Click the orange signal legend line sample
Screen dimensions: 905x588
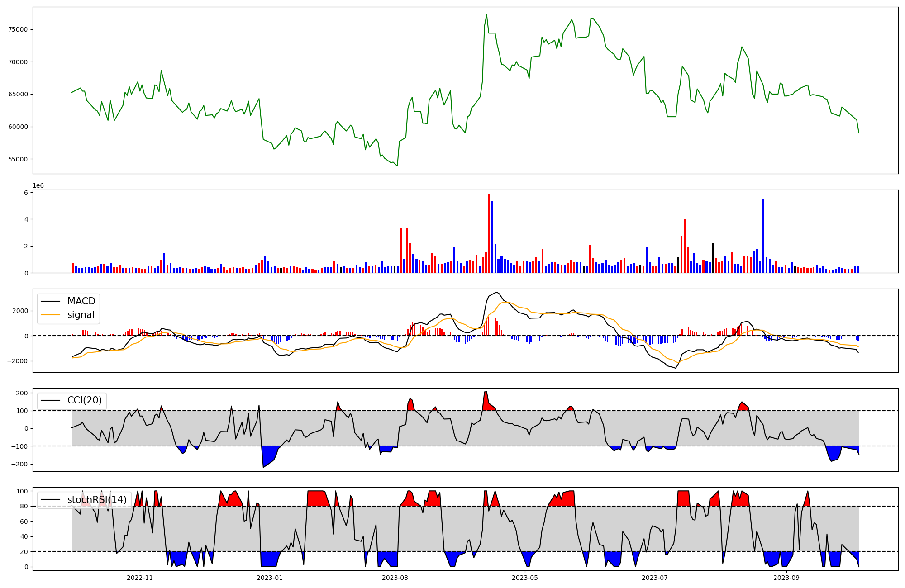(x=50, y=315)
